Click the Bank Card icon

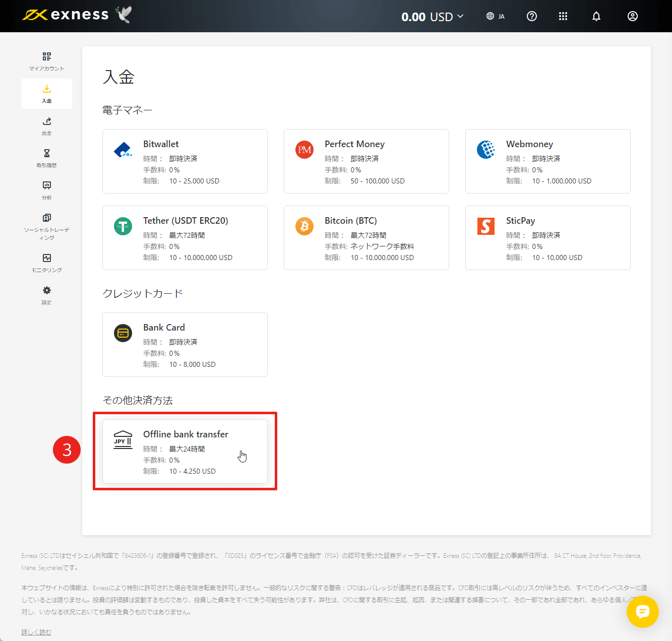tap(123, 333)
